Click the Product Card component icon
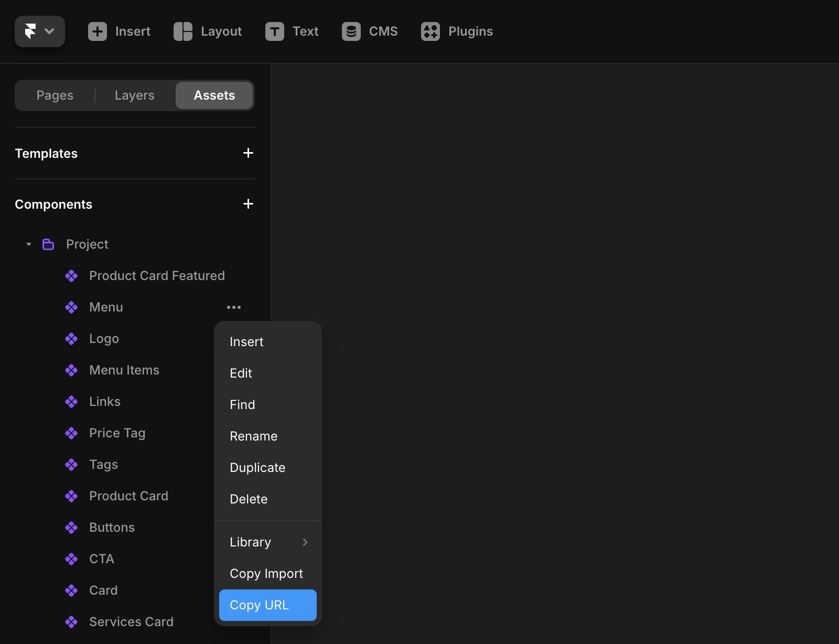839x644 pixels. pyautogui.click(x=71, y=496)
